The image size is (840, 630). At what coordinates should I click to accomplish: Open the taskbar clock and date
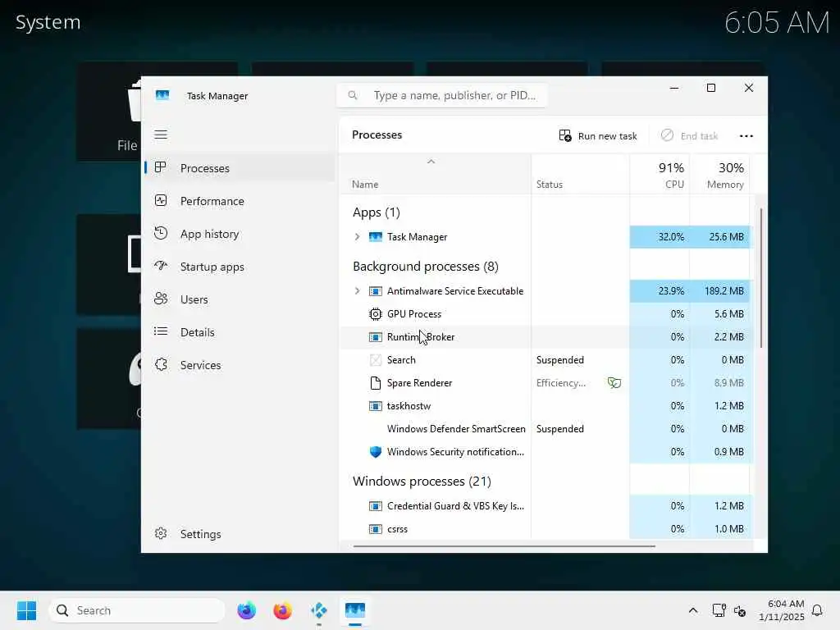click(x=782, y=610)
